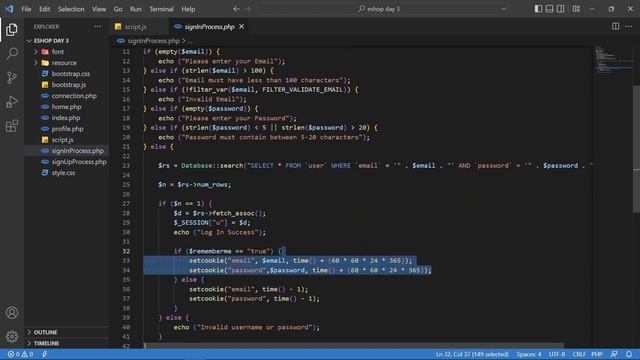Click the feedback icon in status bar
Viewport: 640px width, 360px height.
(614, 354)
